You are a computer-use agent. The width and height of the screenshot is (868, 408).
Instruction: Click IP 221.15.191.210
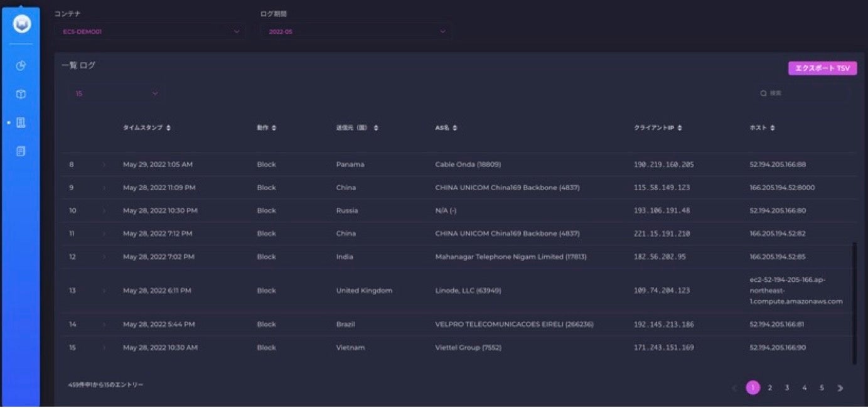click(662, 234)
